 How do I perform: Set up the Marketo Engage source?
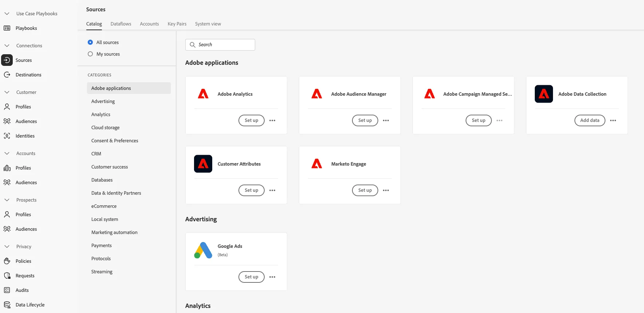tap(365, 190)
